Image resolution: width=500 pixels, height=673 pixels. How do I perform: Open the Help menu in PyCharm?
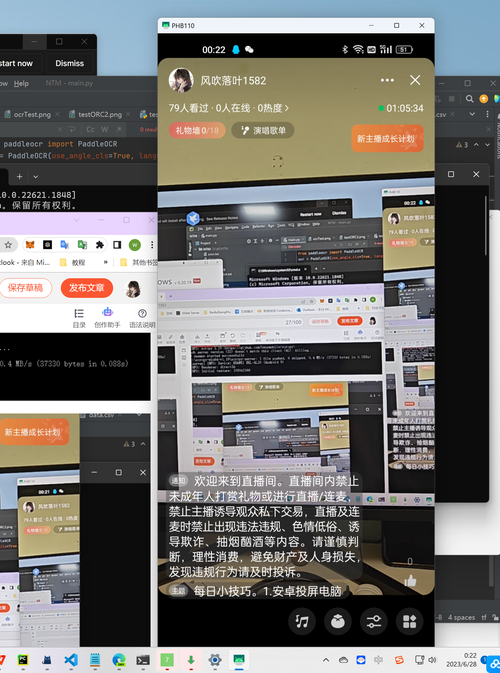(x=21, y=83)
